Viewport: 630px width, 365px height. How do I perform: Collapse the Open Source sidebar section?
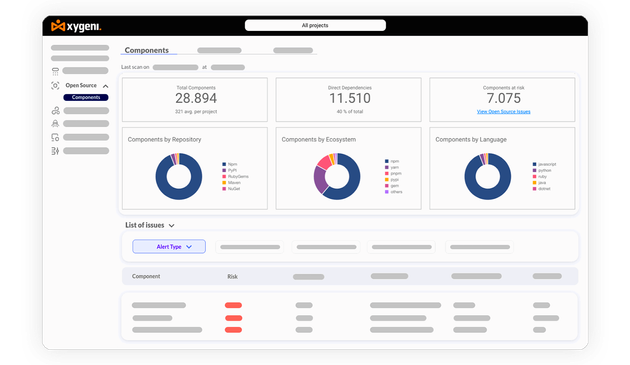pos(106,86)
